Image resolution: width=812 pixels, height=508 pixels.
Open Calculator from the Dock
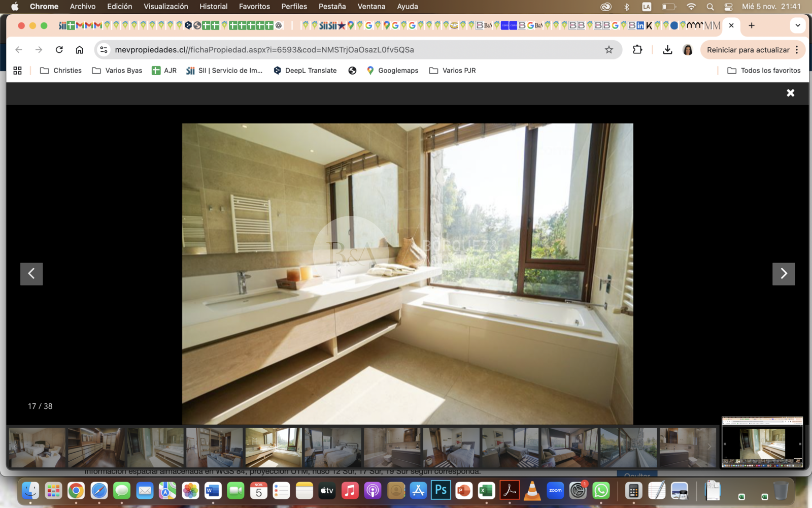[633, 491]
